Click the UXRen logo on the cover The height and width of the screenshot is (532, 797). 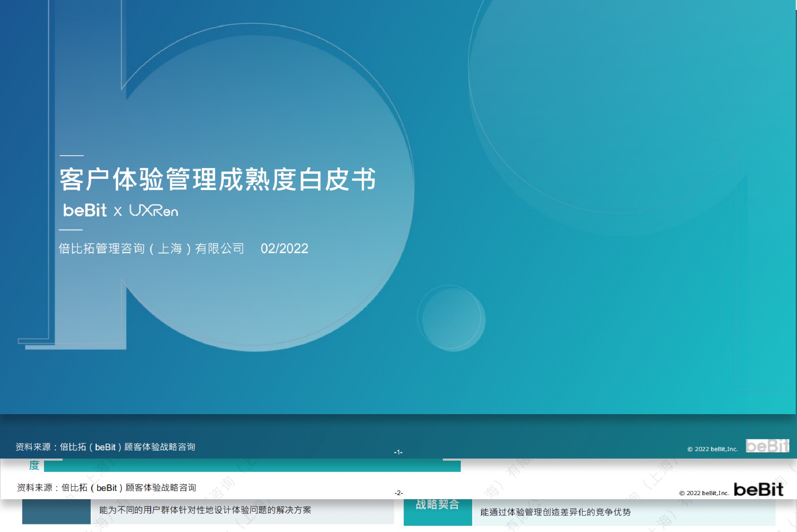point(154,211)
